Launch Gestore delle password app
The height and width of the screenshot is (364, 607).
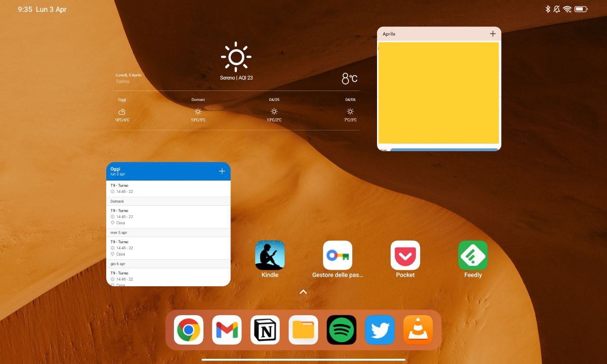click(x=337, y=255)
